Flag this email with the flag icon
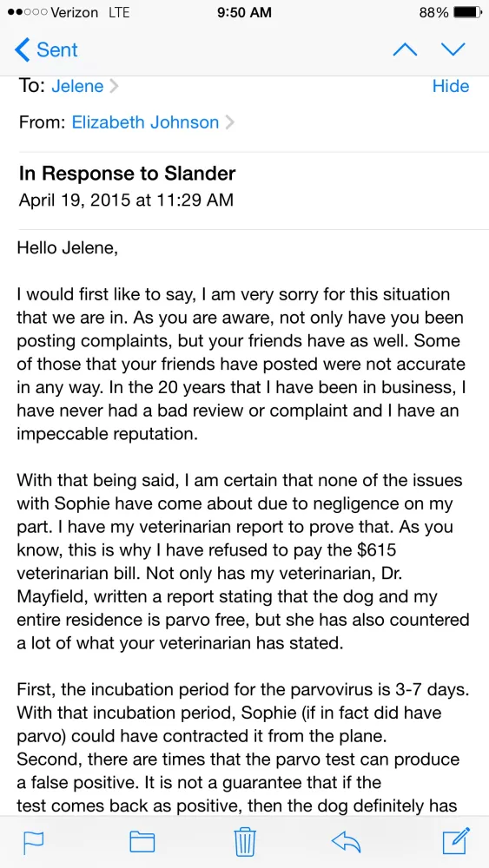Image resolution: width=489 pixels, height=868 pixels. coord(33,843)
